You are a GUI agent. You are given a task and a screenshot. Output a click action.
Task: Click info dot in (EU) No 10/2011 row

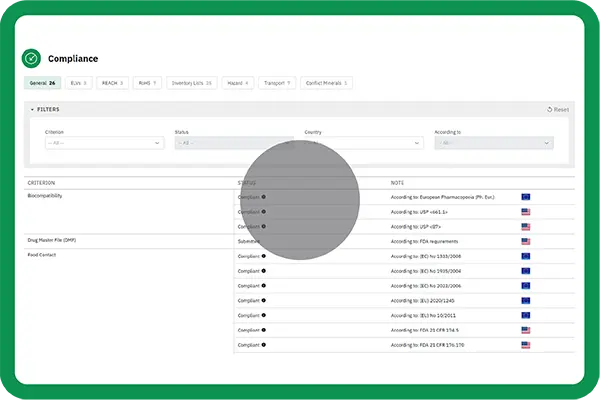pos(264,315)
